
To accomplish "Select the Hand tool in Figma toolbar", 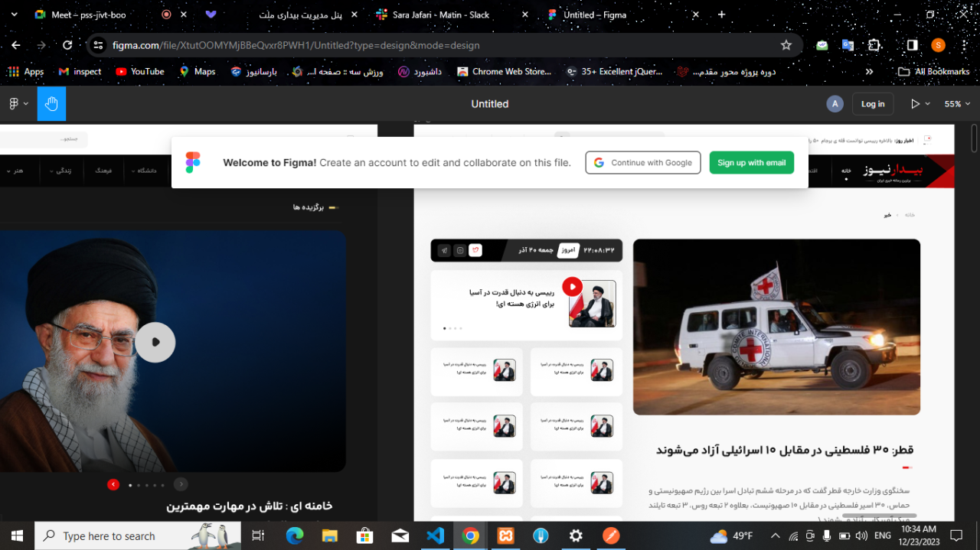I will pyautogui.click(x=51, y=103).
